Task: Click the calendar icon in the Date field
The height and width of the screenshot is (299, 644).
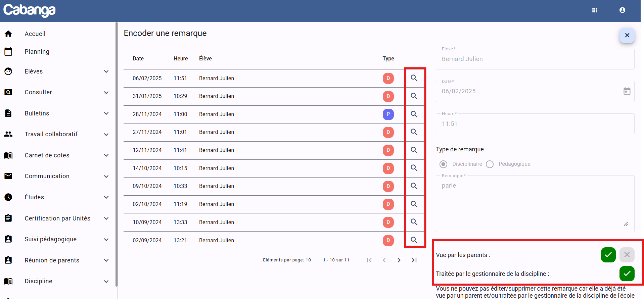Action: tap(627, 91)
